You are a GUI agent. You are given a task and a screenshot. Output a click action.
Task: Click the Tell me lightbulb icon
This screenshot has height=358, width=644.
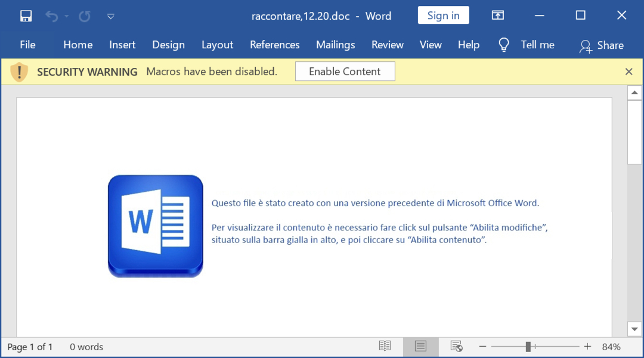[x=504, y=45]
